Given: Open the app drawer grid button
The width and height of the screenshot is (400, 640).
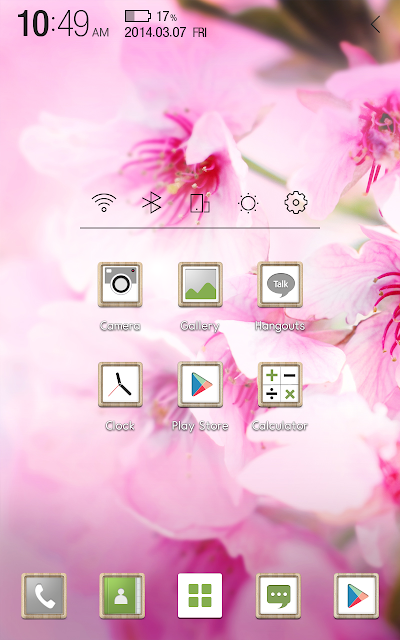Looking at the screenshot, I should [x=200, y=596].
